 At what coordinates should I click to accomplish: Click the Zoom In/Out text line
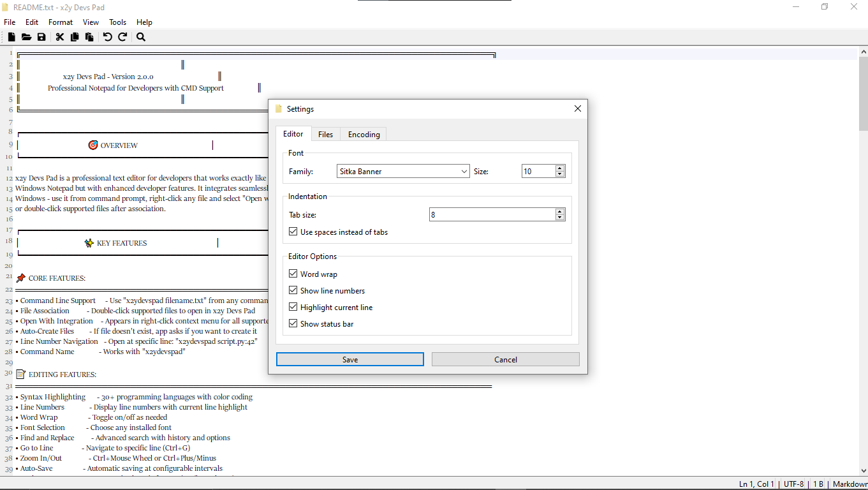coord(115,458)
